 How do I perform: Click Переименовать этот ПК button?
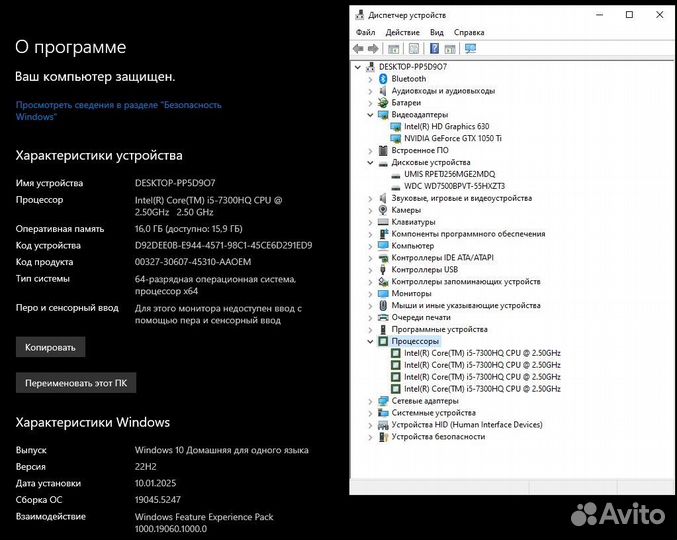pyautogui.click(x=76, y=383)
